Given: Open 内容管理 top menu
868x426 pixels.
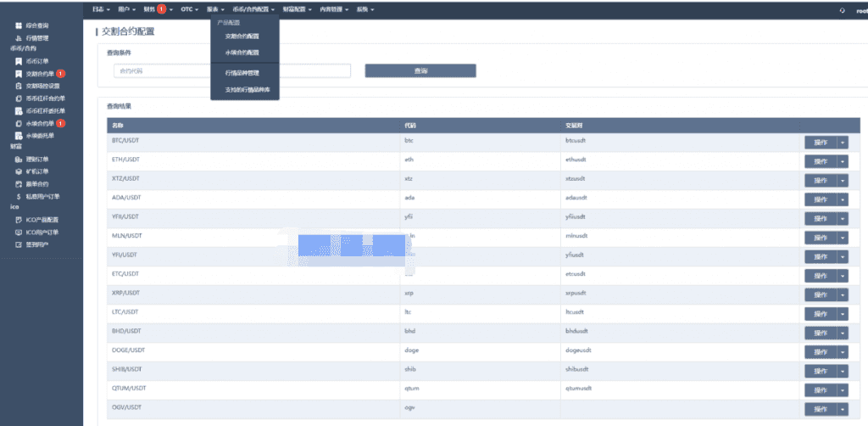Looking at the screenshot, I should (x=334, y=10).
